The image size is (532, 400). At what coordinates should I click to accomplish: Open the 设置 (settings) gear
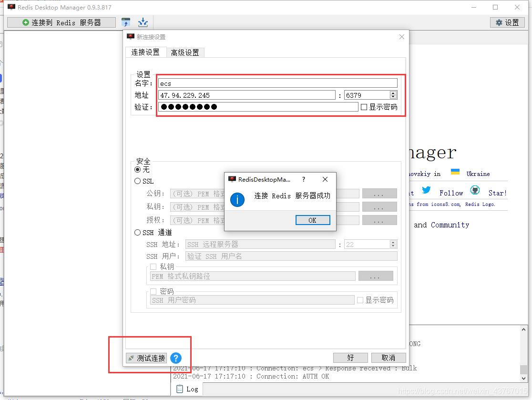coord(507,22)
